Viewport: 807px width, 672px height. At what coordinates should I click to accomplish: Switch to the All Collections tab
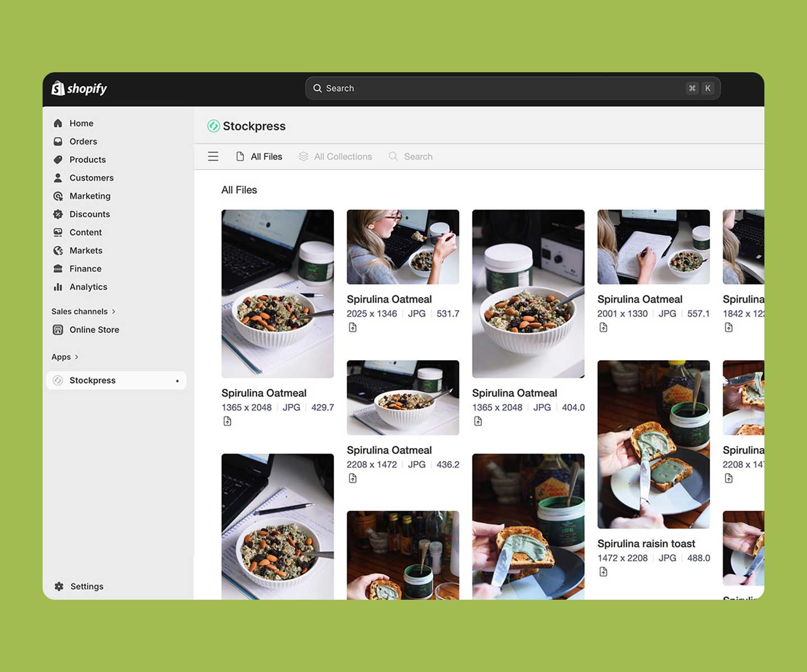click(335, 157)
